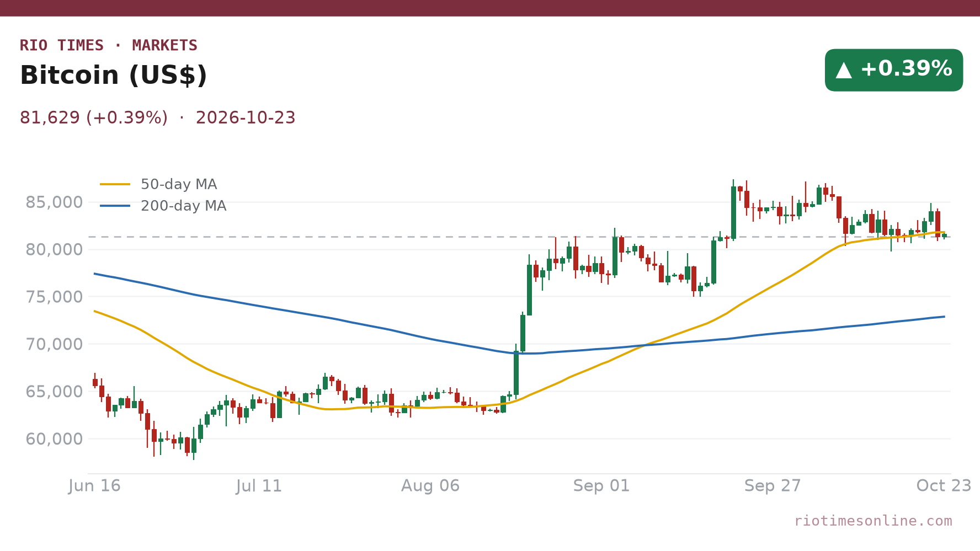Click the 60,000 y-axis label
The width and height of the screenshot is (980, 551).
click(x=54, y=440)
